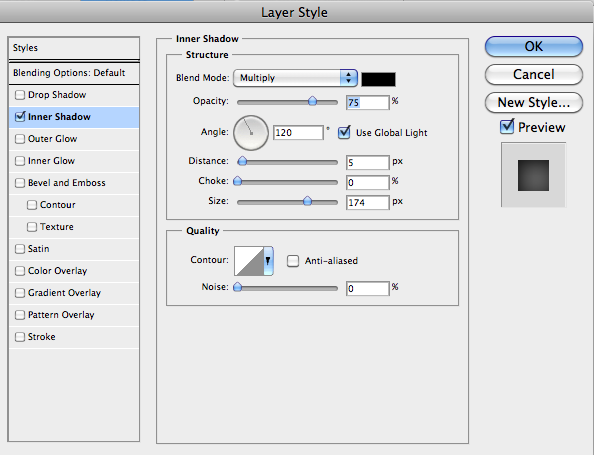Select the Stroke label
The height and width of the screenshot is (455, 594).
[42, 336]
